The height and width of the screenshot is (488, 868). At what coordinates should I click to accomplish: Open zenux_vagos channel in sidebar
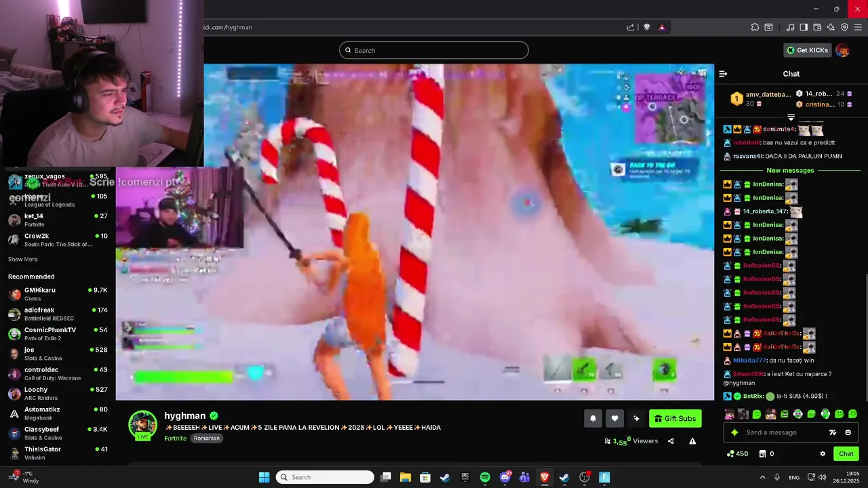click(58, 180)
